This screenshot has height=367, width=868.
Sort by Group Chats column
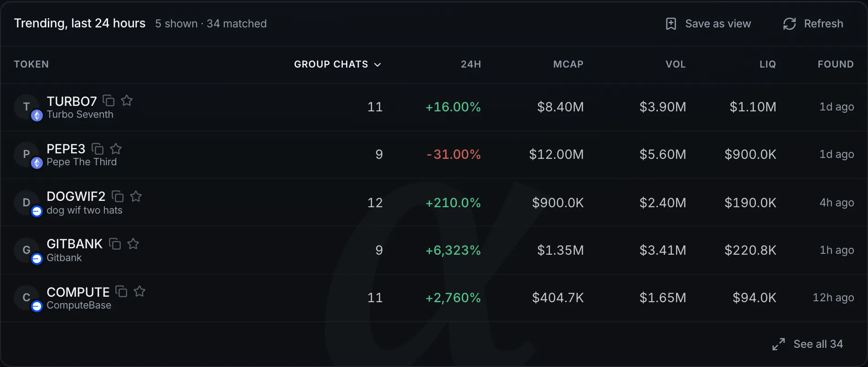coord(337,64)
